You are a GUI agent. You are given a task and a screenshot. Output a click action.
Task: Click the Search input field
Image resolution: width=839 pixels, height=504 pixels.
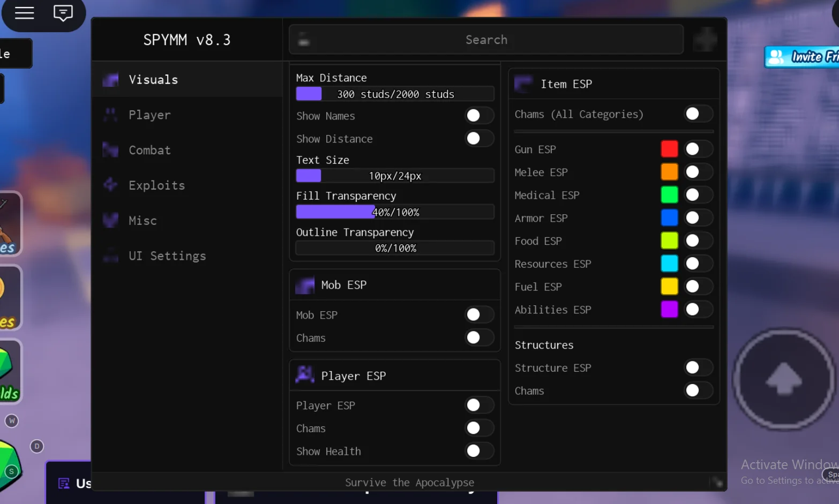[486, 39]
